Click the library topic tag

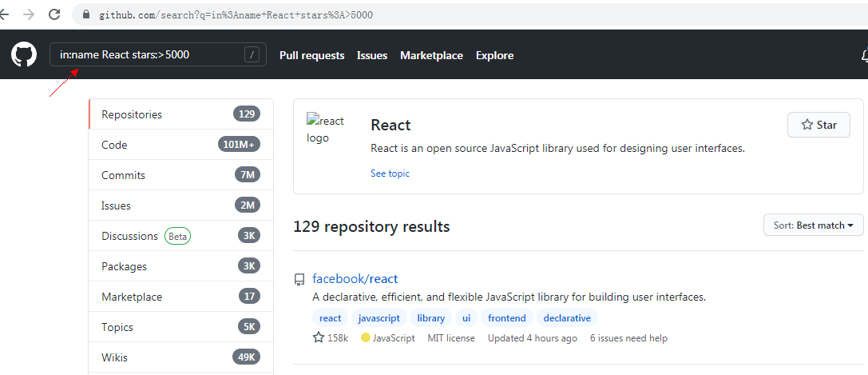(430, 318)
